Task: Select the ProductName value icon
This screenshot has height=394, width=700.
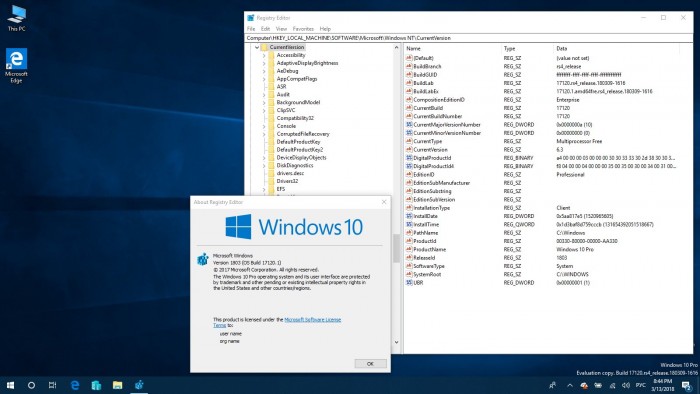Action: tap(408, 249)
